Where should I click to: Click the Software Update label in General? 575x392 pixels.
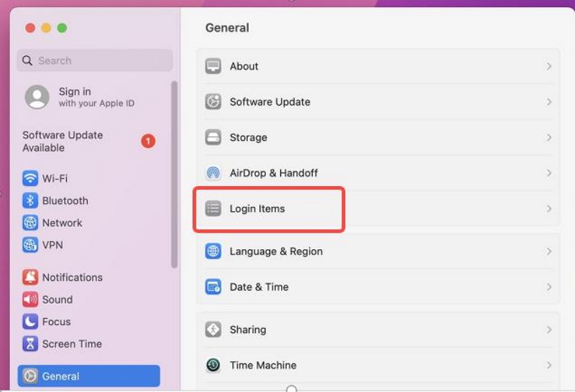[x=270, y=102]
